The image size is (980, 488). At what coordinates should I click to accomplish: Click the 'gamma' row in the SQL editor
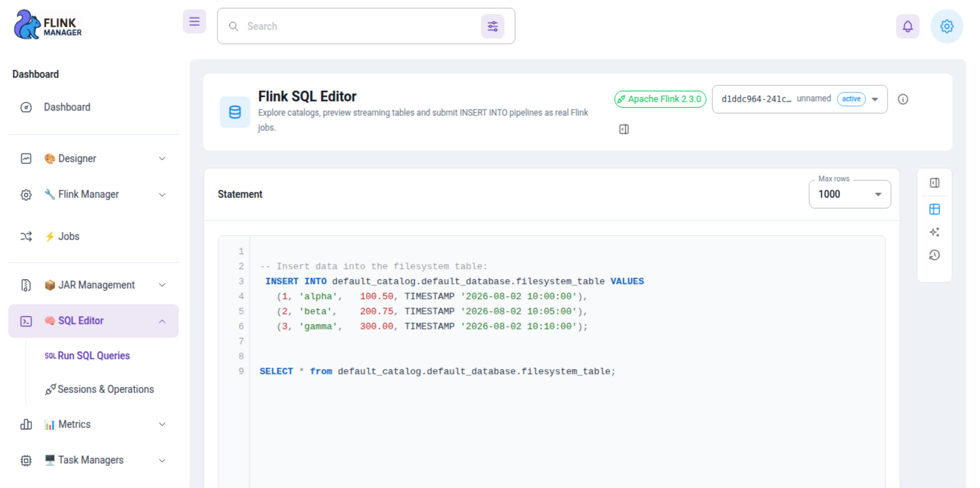tap(432, 326)
